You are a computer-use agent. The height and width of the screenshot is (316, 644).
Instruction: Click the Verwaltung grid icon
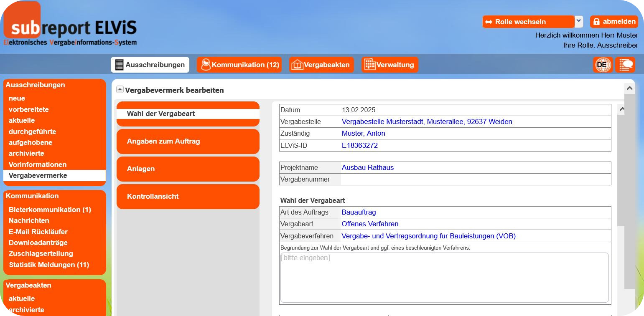[x=369, y=65]
